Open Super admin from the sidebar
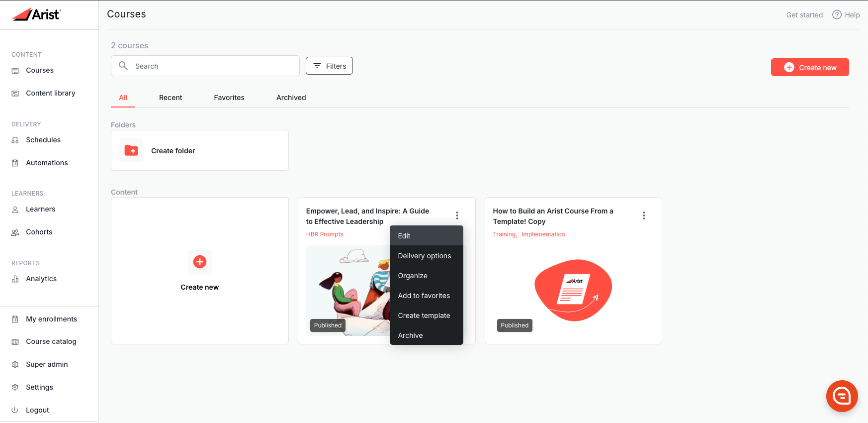The height and width of the screenshot is (423, 868). pos(47,364)
